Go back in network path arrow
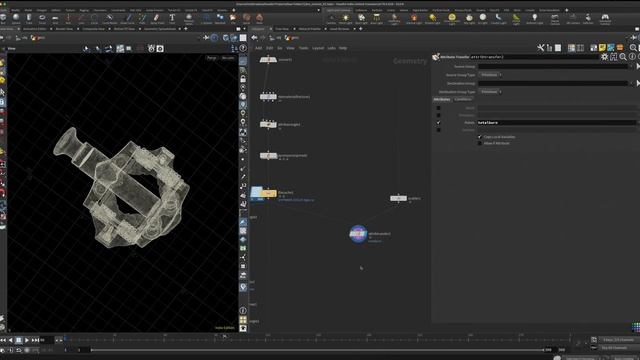 point(254,38)
